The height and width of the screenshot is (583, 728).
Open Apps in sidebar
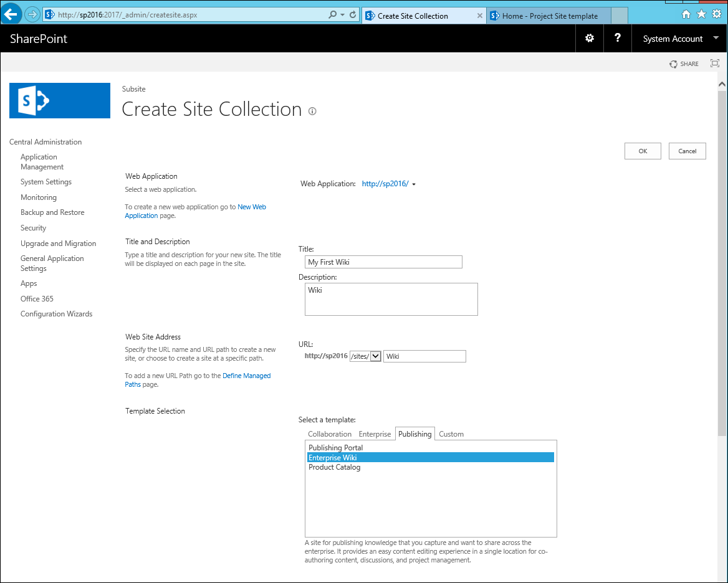pos(29,283)
